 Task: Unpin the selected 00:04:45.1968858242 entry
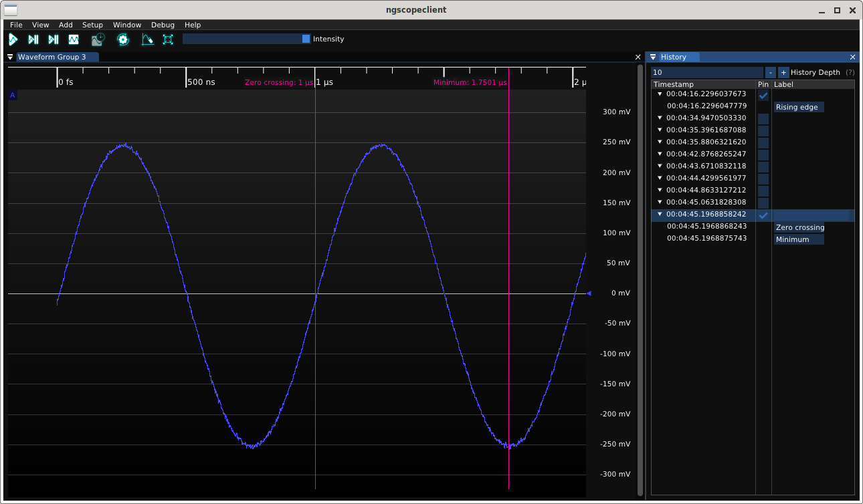pos(763,215)
